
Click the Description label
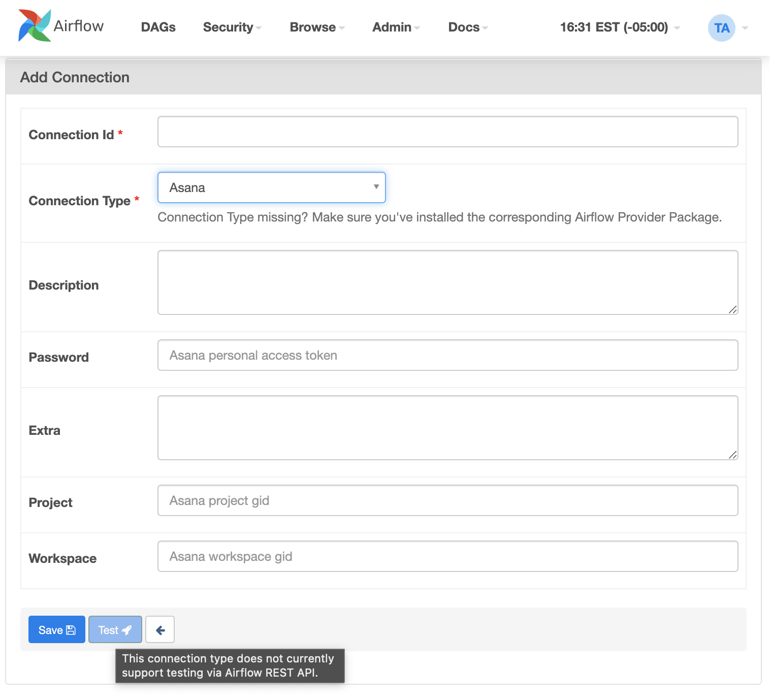pos(63,285)
